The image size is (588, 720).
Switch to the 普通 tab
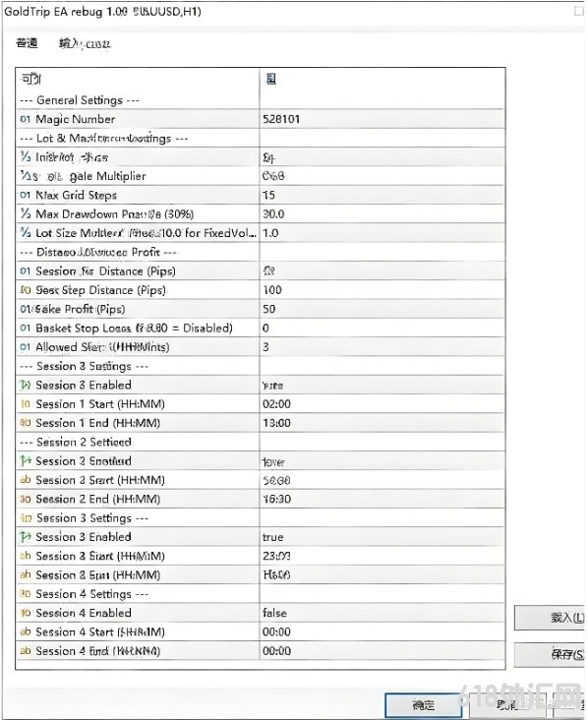[x=27, y=43]
